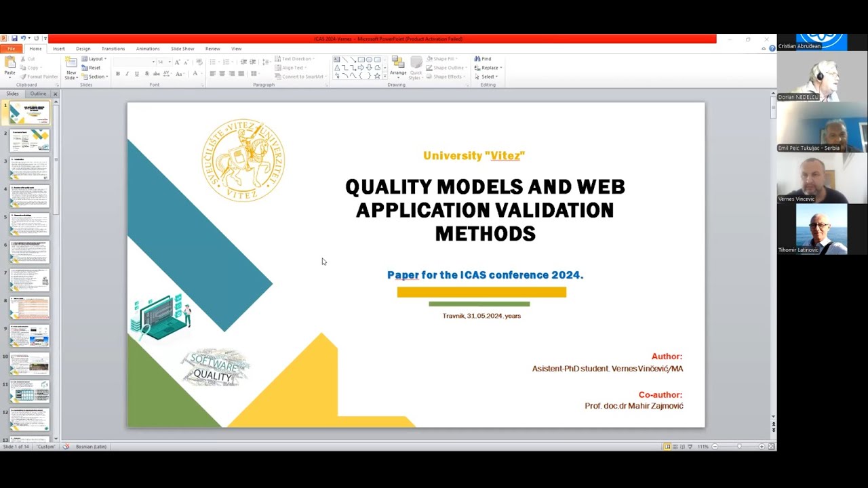Click Increase Font Size icon
Viewport: 868px width, 488px height.
[178, 62]
